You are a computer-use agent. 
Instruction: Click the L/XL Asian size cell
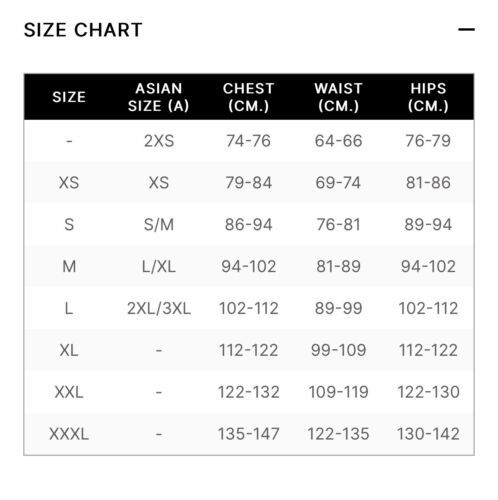pos(159,267)
